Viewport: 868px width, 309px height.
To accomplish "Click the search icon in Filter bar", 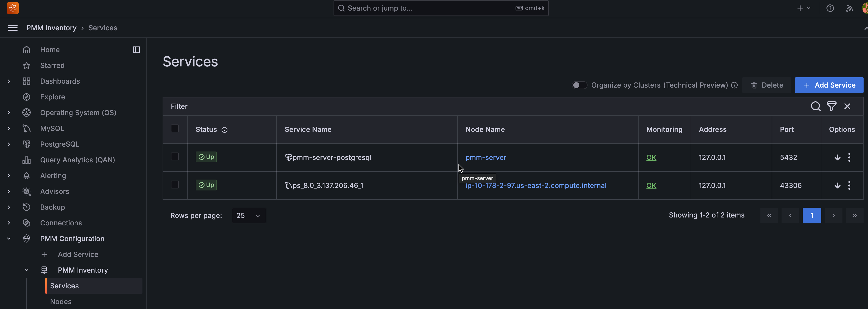I will tap(815, 106).
